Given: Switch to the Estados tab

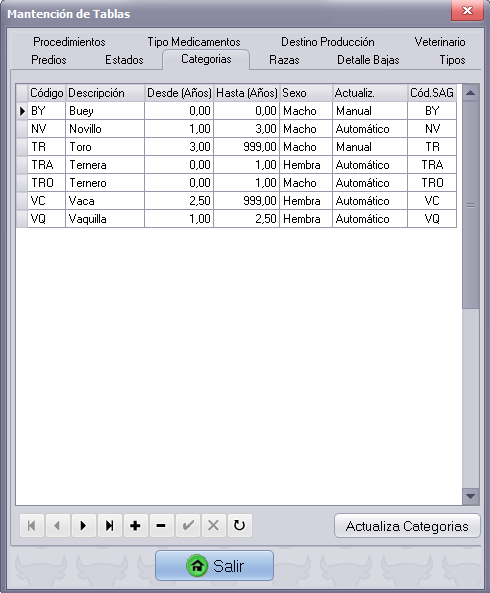Looking at the screenshot, I should click(124, 60).
